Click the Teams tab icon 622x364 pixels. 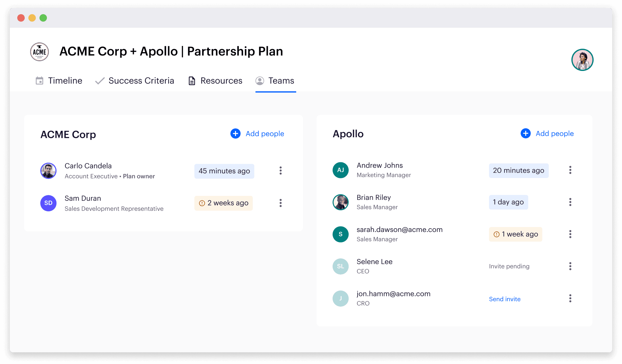pyautogui.click(x=259, y=81)
